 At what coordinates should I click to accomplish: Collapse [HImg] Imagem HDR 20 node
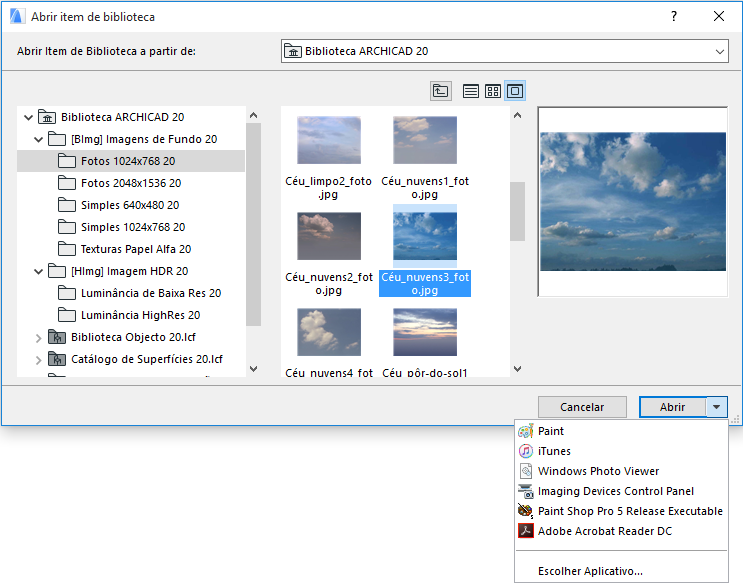38,272
